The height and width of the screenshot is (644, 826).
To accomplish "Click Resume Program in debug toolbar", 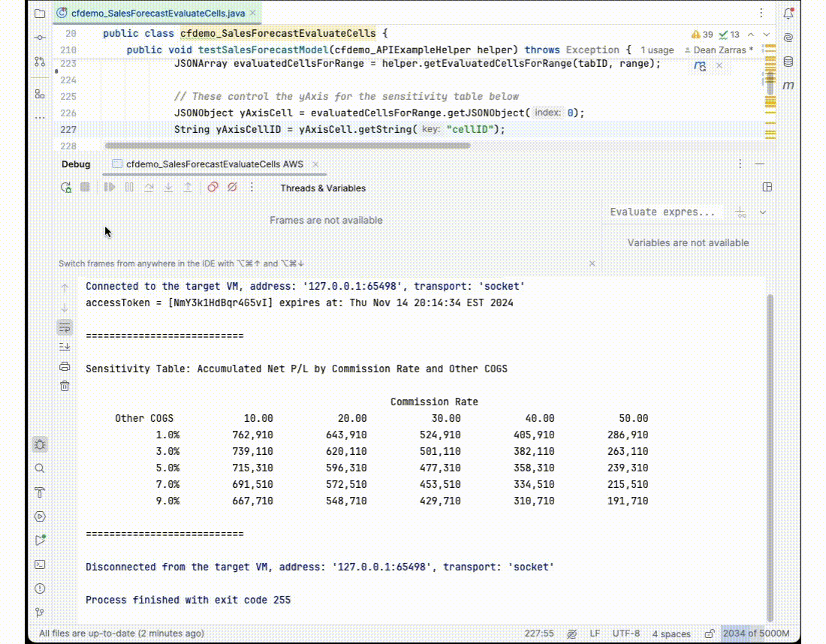I will (110, 188).
